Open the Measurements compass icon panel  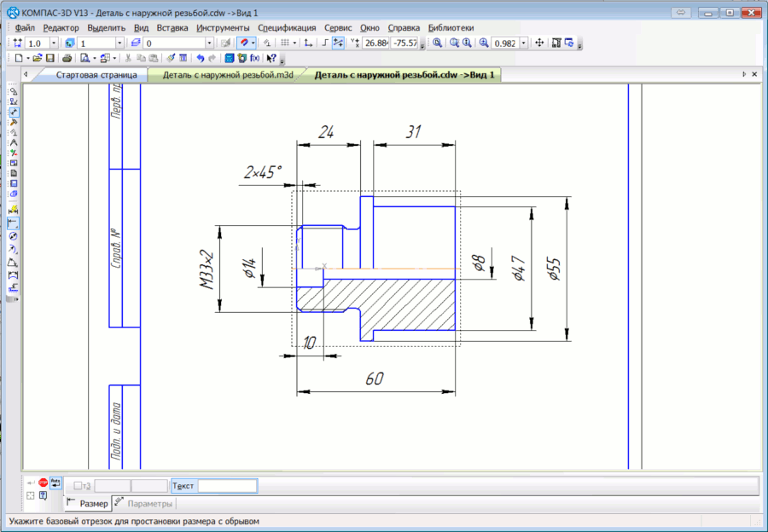13,143
